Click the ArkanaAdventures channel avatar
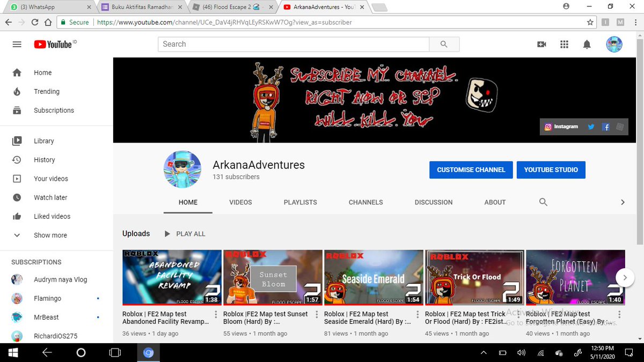 (182, 169)
